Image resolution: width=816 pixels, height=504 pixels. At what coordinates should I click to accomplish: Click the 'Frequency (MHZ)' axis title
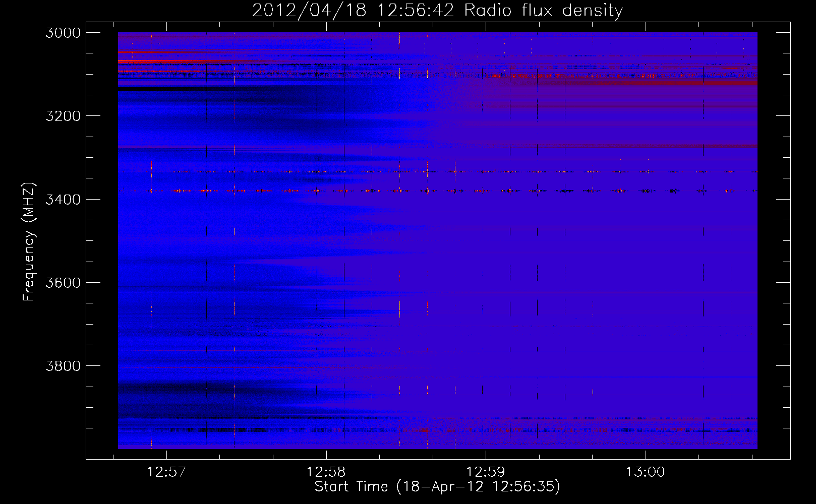[x=29, y=242]
